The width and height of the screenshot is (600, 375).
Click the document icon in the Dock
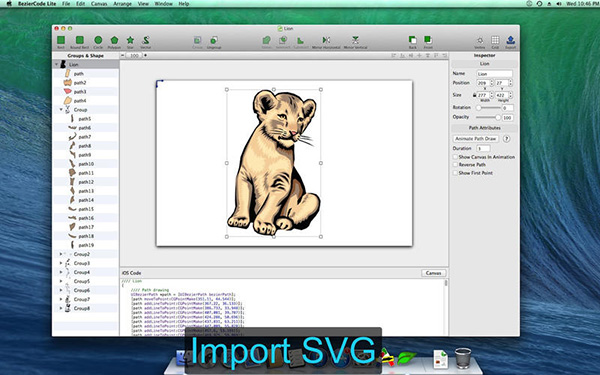point(440,359)
